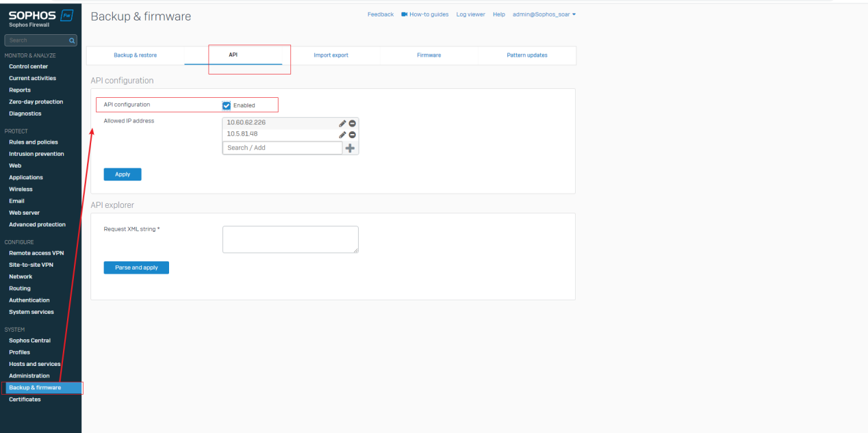The height and width of the screenshot is (433, 868).
Task: Edit the 10.60.62.226 allowed IP entry
Action: (x=342, y=123)
